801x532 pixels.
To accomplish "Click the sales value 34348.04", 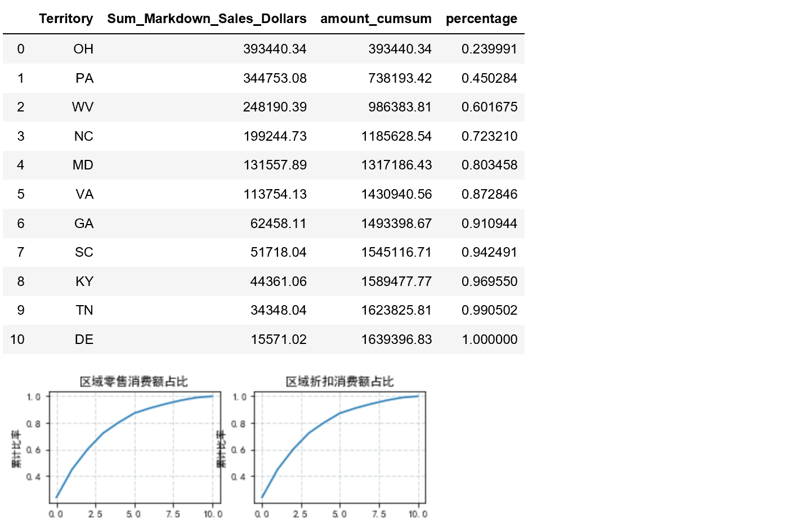I will coord(278,310).
